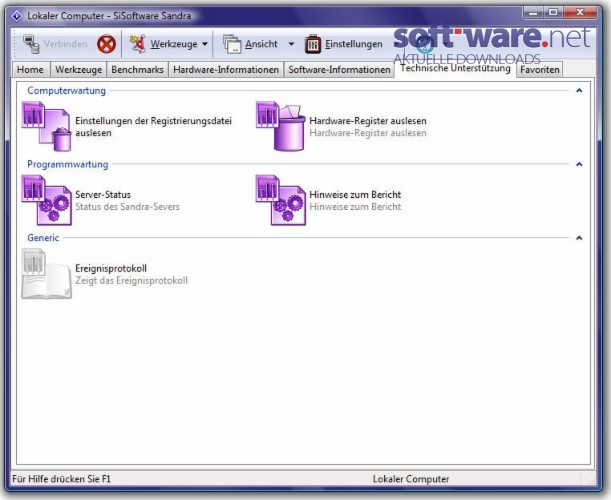Collapse the Computerwartung section
This screenshot has height=500, width=611.
[x=579, y=90]
